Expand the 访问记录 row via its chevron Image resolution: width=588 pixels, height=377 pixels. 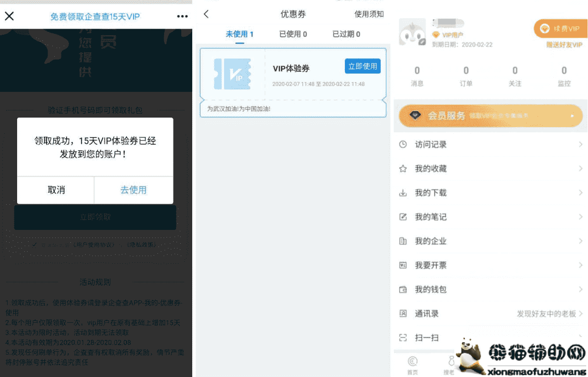coord(580,144)
